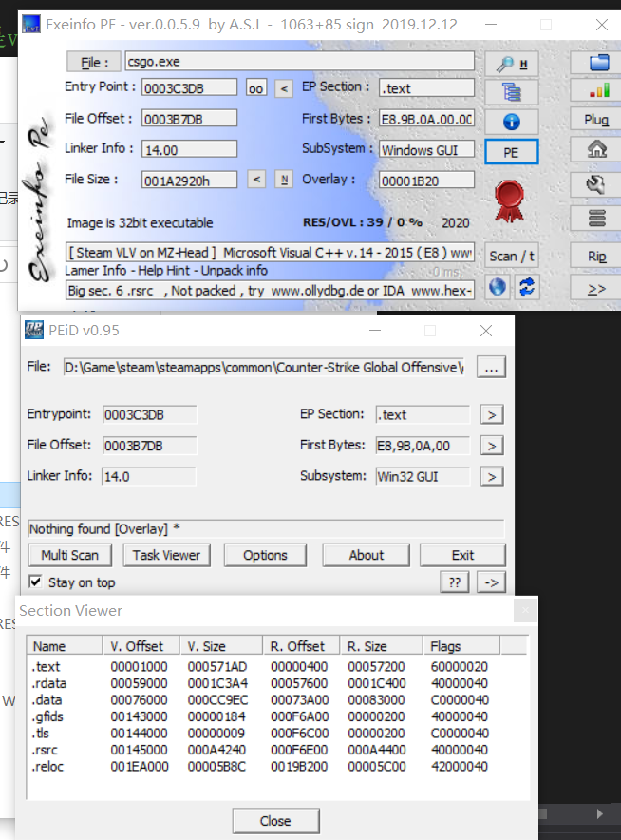This screenshot has height=840, width=621.
Task: Click the > button next to PEiD Subsystem
Action: point(492,476)
